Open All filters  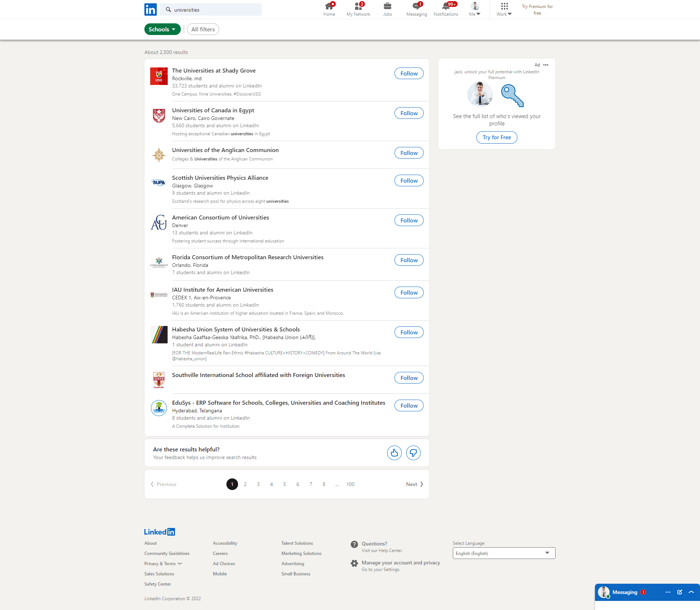pos(203,29)
